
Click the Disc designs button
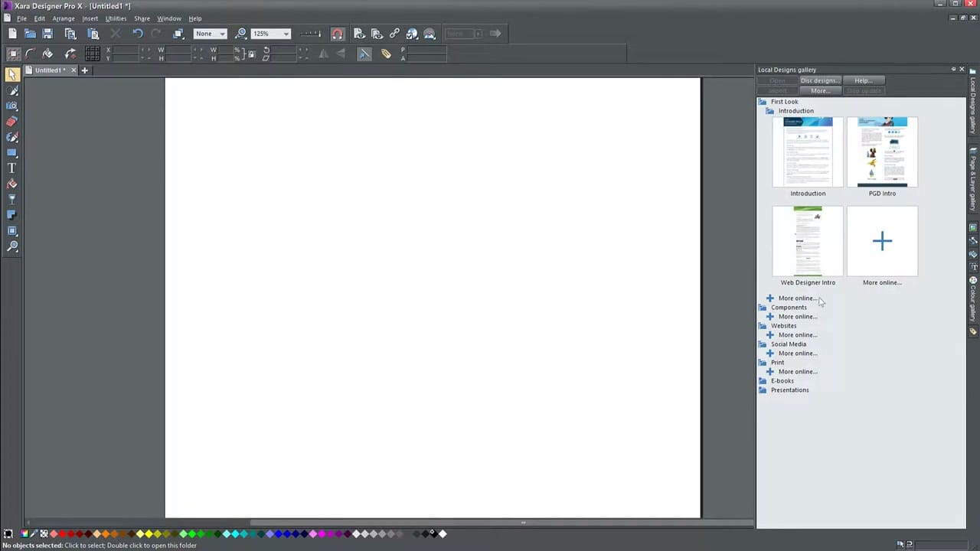click(818, 80)
